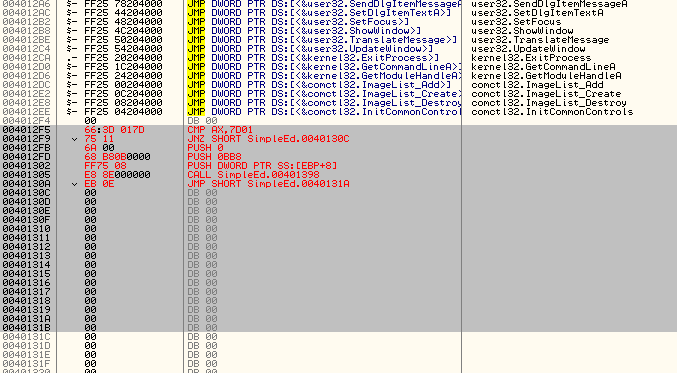Click address 004012F4
This screenshot has width=677, height=373.
click(x=26, y=121)
